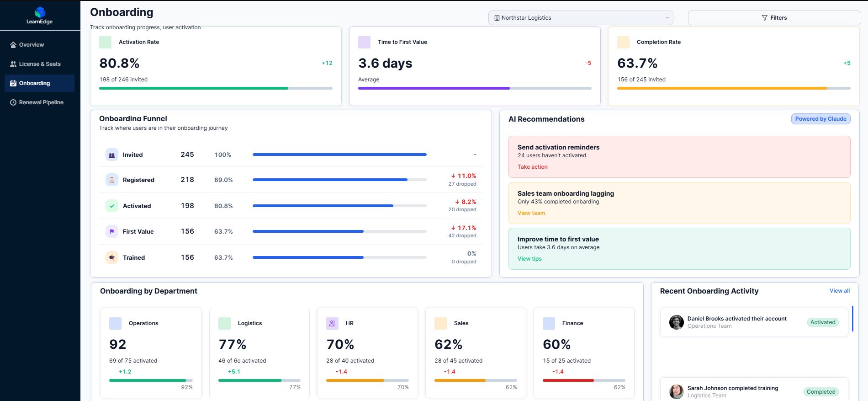Click the Renewal Pipeline clock icon

pos(13,102)
